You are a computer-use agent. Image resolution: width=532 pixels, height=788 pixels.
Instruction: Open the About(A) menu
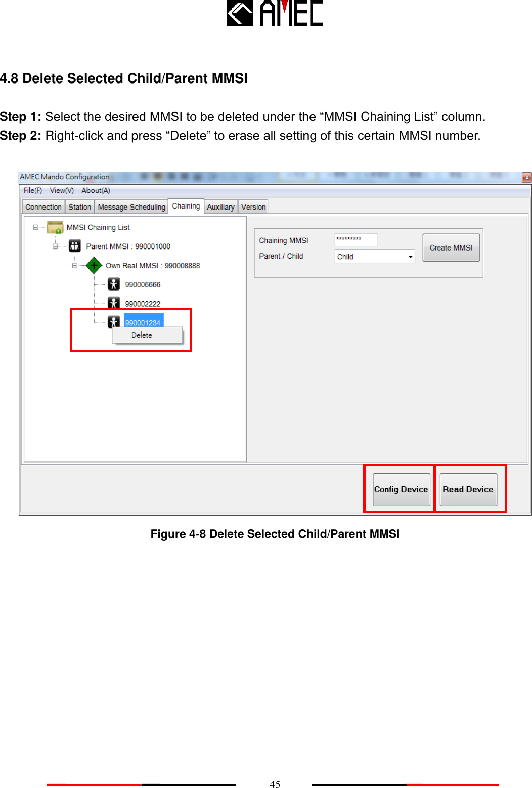(x=96, y=191)
